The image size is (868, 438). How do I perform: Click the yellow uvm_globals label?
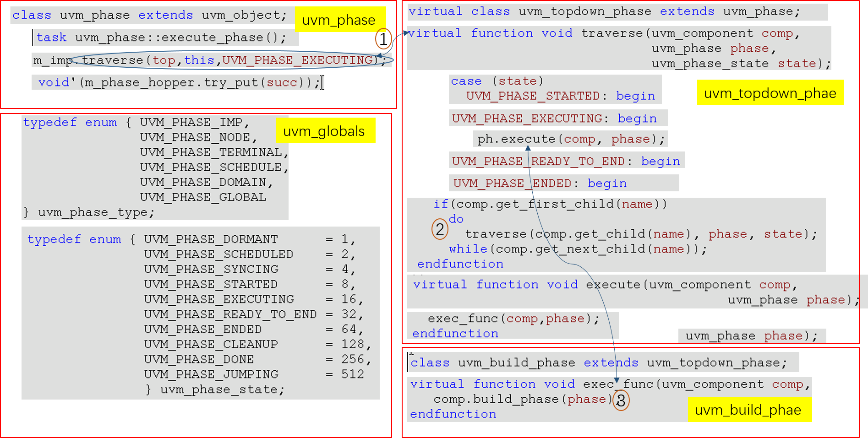[326, 130]
